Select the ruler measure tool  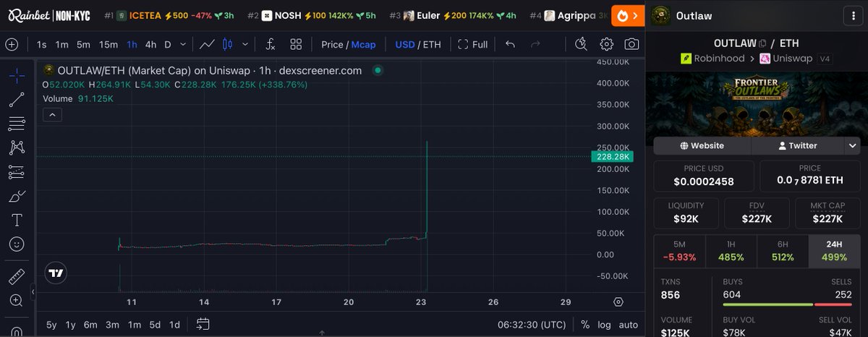pyautogui.click(x=17, y=277)
